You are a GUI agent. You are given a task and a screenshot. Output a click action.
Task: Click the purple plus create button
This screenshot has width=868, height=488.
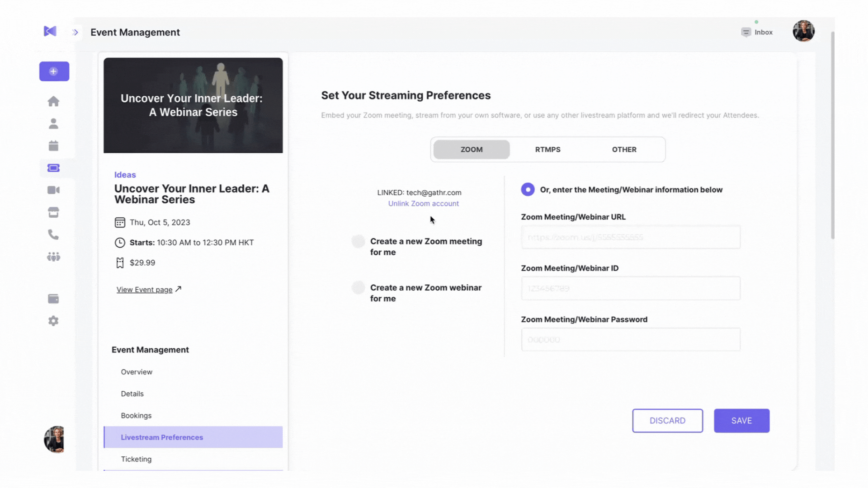pyautogui.click(x=54, y=71)
